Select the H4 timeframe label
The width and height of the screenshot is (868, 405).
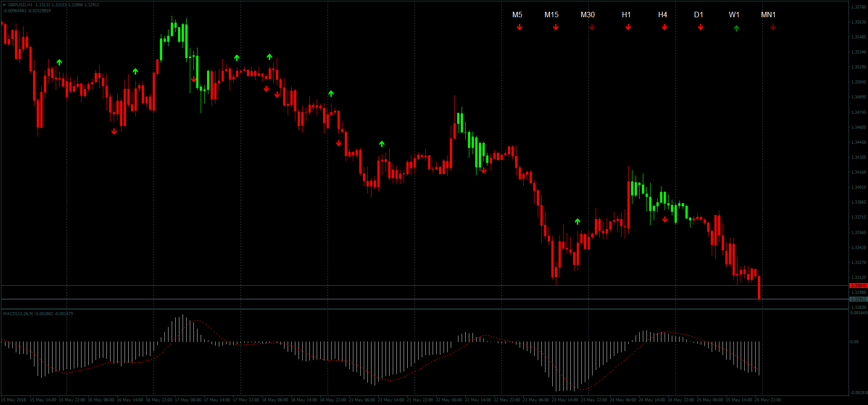(662, 15)
